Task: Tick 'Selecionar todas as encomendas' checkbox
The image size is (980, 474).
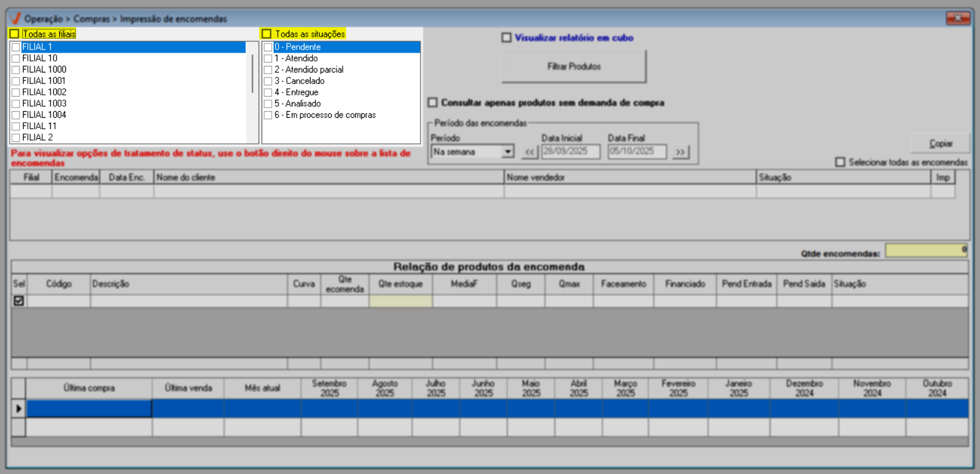Action: click(840, 162)
